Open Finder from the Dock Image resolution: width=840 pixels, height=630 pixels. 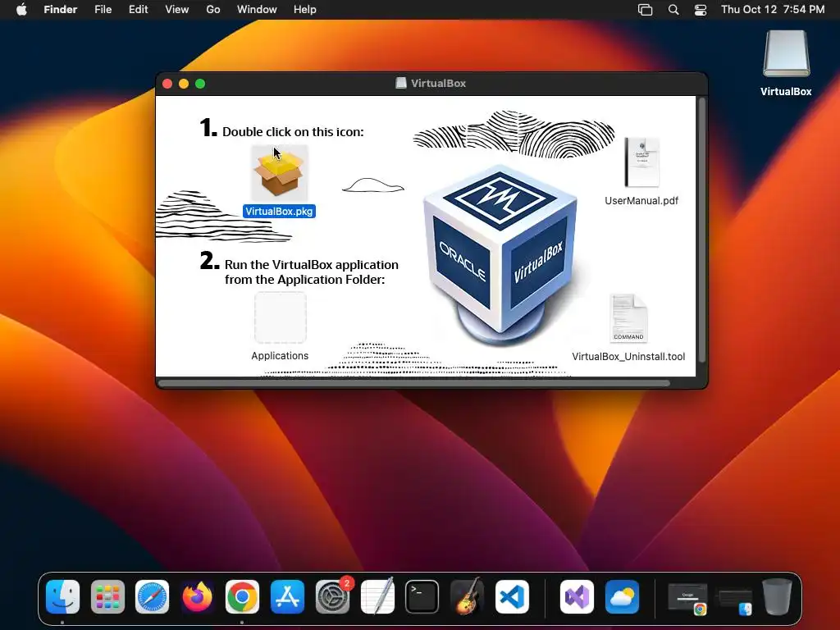tap(62, 597)
